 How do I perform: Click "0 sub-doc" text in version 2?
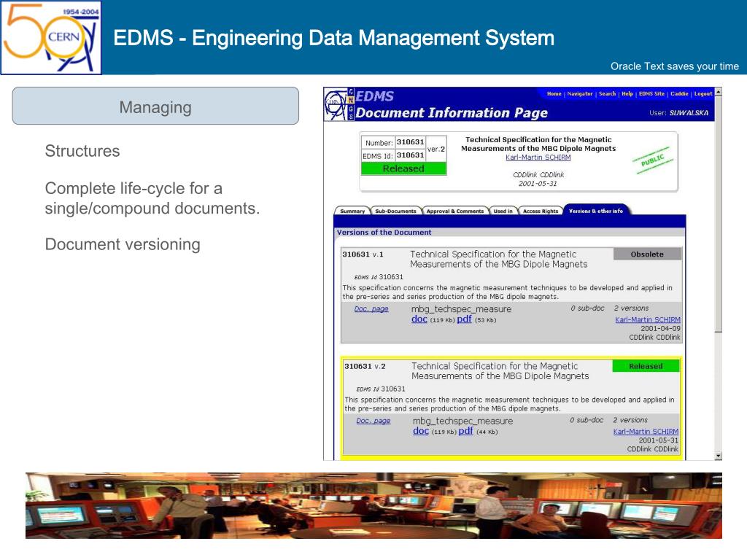pos(587,420)
